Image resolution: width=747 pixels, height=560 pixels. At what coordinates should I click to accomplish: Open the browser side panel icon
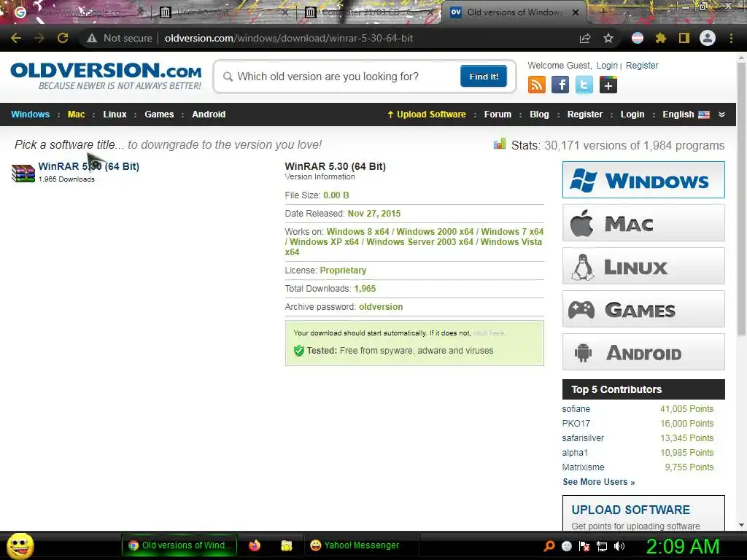pos(684,38)
